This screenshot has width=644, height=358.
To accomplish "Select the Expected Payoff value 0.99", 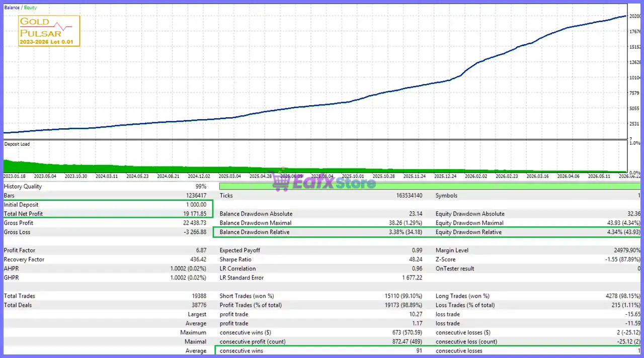I will pyautogui.click(x=417, y=250).
